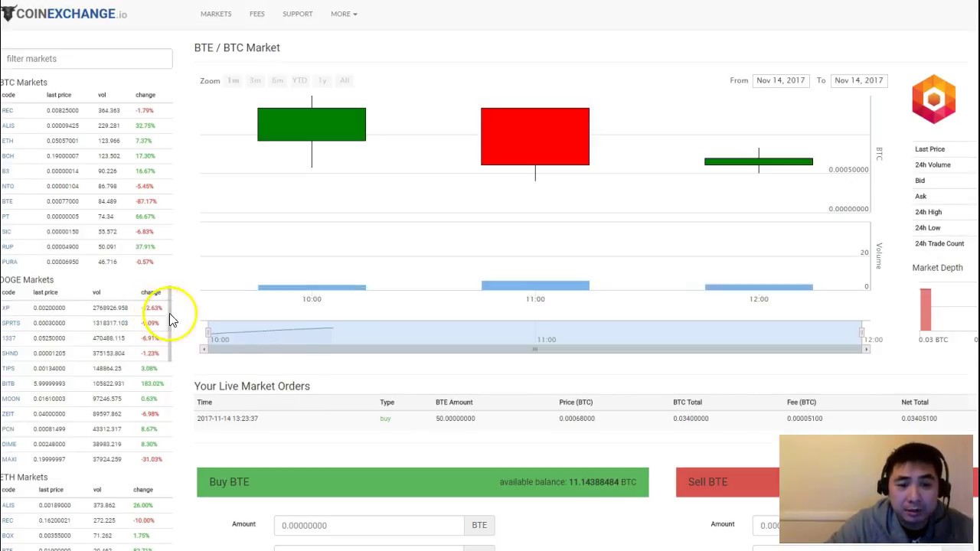980x551 pixels.
Task: Click the chart navigator left handle
Action: click(x=207, y=332)
